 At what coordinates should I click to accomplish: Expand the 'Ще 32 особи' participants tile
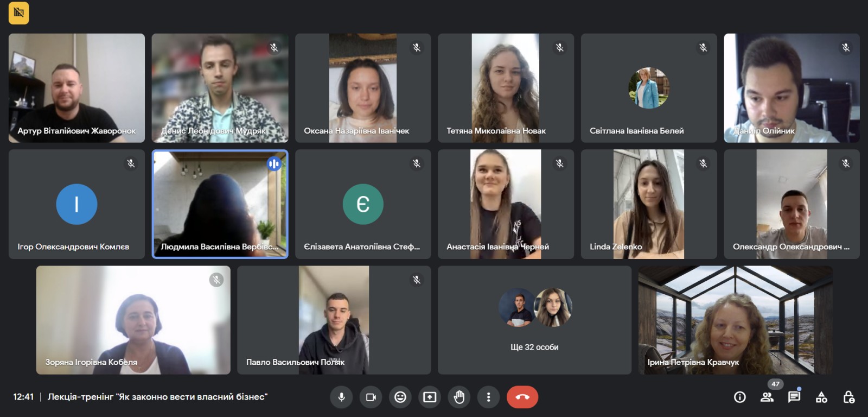tap(534, 320)
